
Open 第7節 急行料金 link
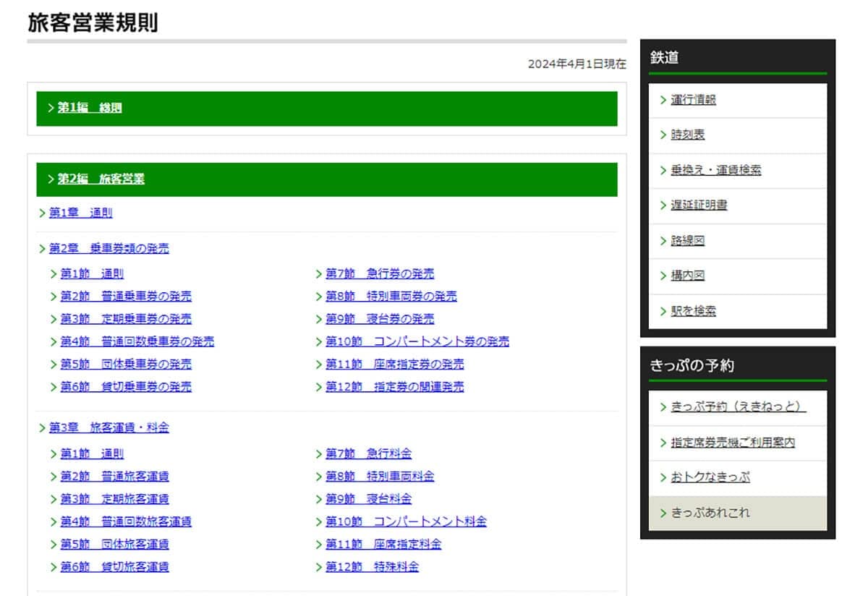[369, 454]
